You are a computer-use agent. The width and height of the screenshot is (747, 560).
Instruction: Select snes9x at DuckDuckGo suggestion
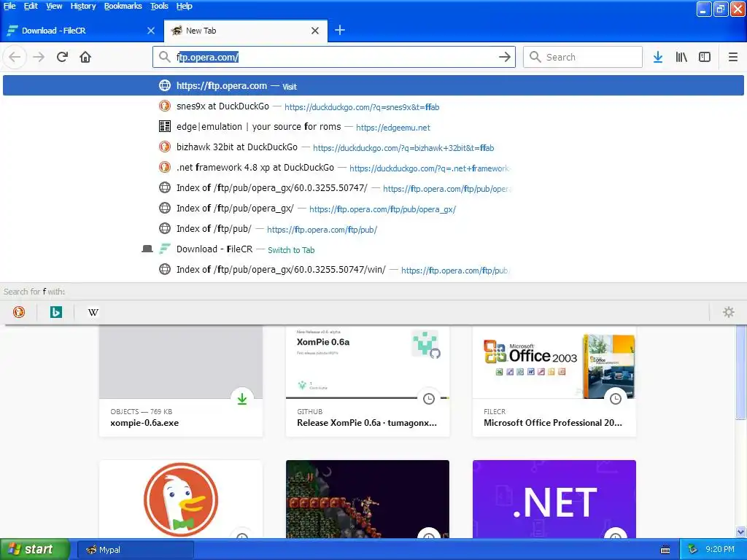(x=373, y=106)
